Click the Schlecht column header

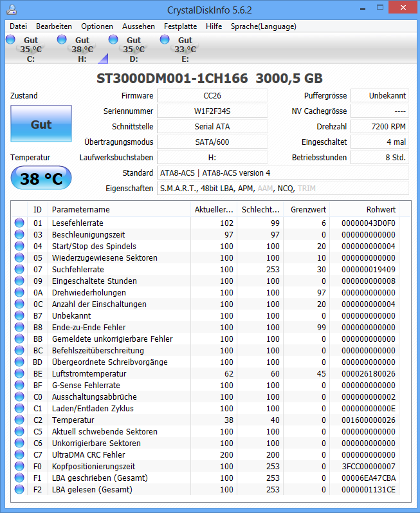[260, 209]
